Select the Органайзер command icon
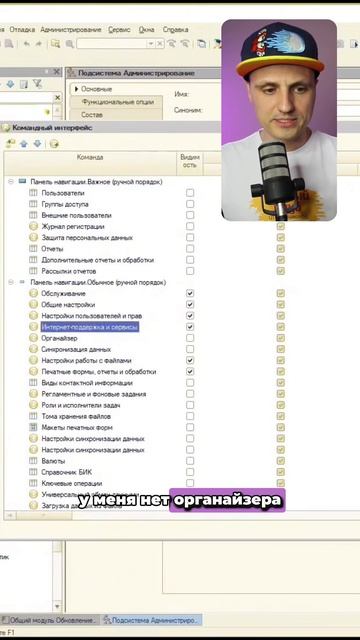 [x=33, y=338]
